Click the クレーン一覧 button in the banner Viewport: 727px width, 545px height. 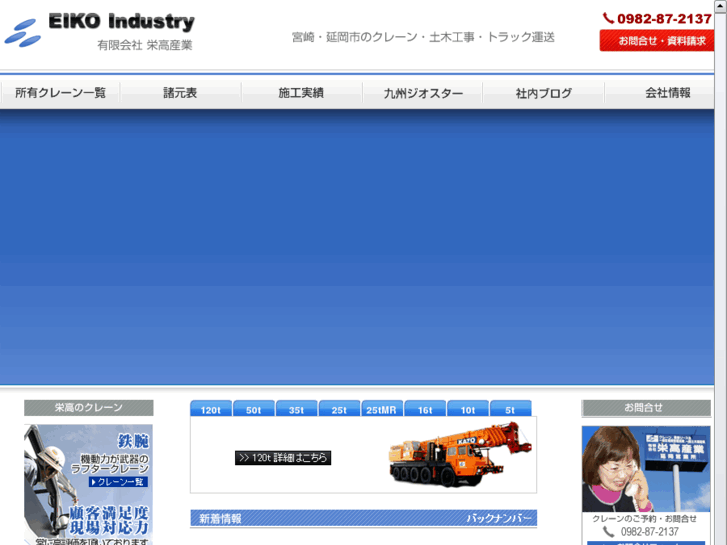pyautogui.click(x=119, y=482)
